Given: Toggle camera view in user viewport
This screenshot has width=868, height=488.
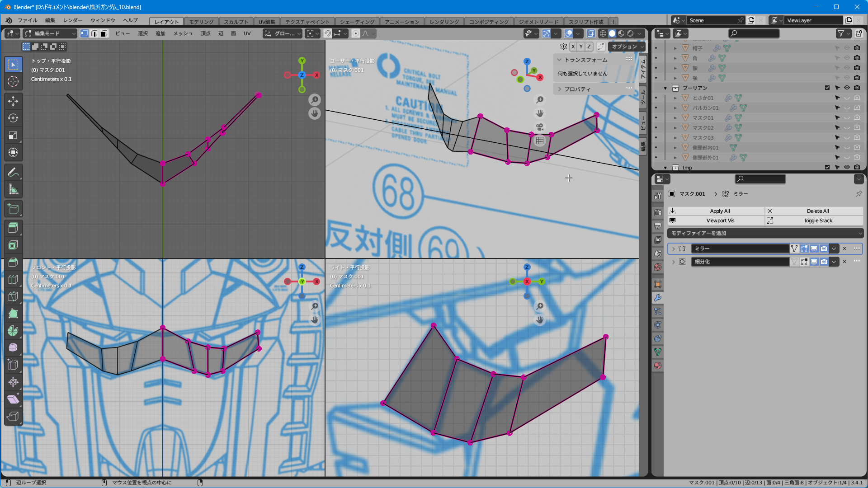Looking at the screenshot, I should point(540,127).
